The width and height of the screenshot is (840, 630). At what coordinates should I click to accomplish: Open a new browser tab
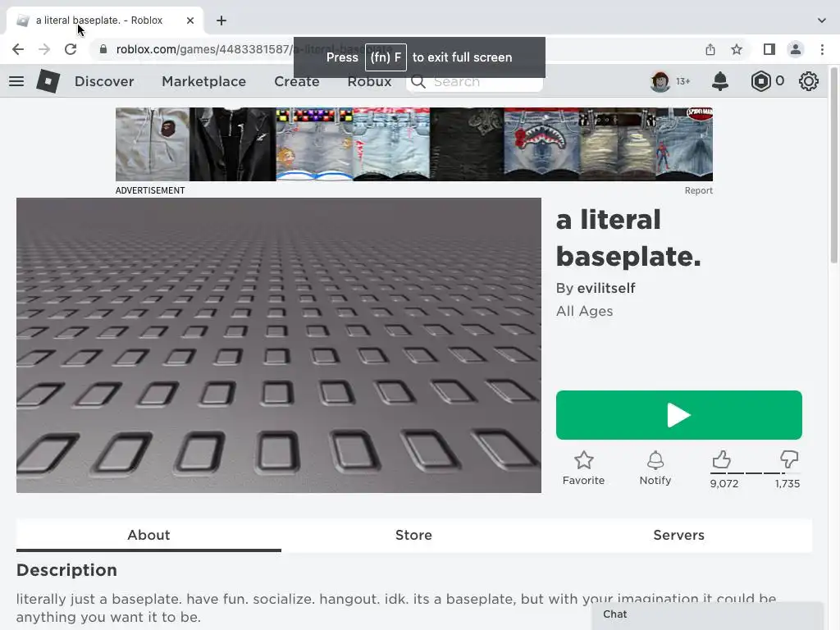tap(221, 21)
